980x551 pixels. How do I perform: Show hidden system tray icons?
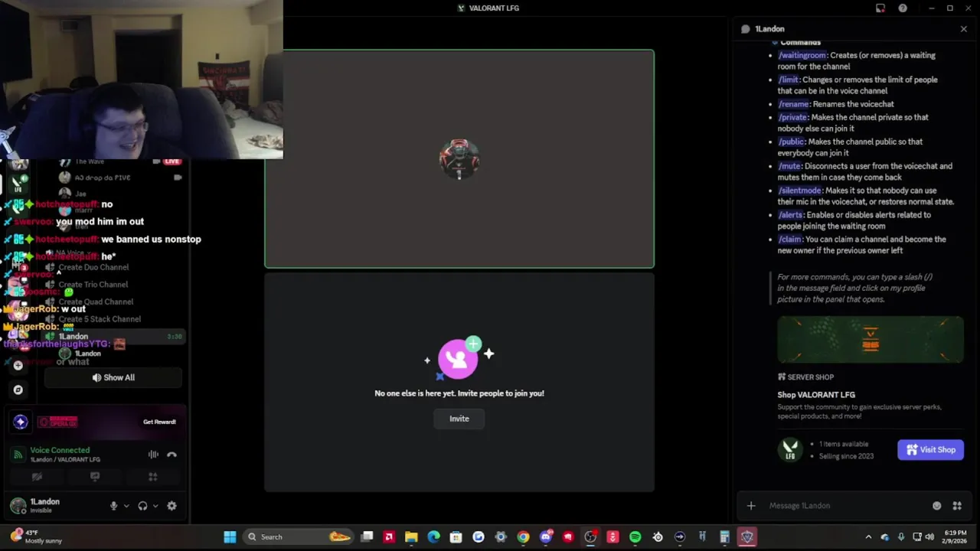(868, 537)
